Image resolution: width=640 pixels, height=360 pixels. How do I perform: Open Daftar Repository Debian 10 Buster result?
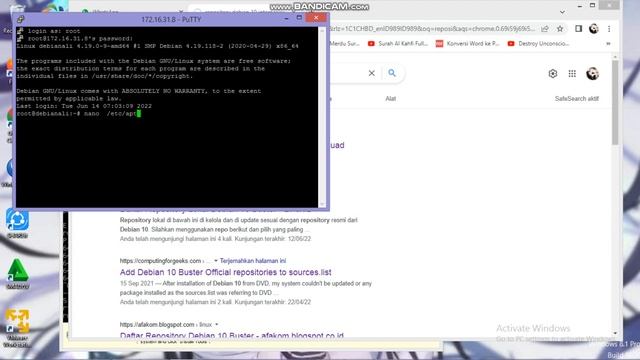[231, 335]
